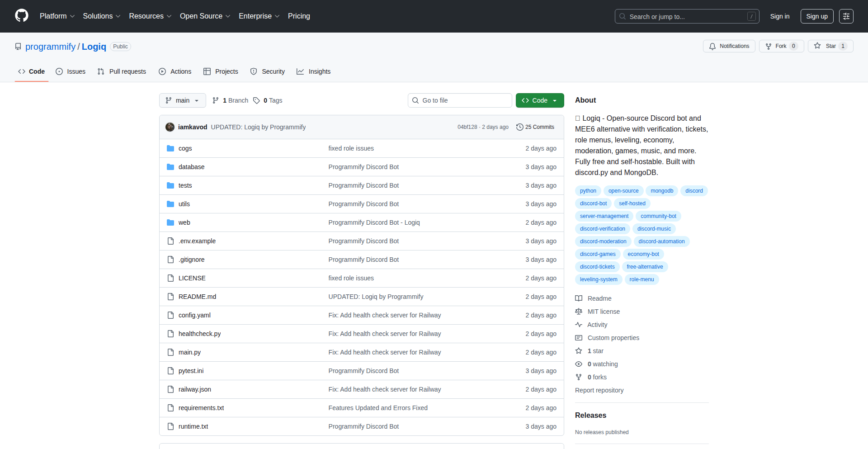Image resolution: width=868 pixels, height=449 pixels.
Task: Expand the Open Source menu
Action: tap(205, 16)
